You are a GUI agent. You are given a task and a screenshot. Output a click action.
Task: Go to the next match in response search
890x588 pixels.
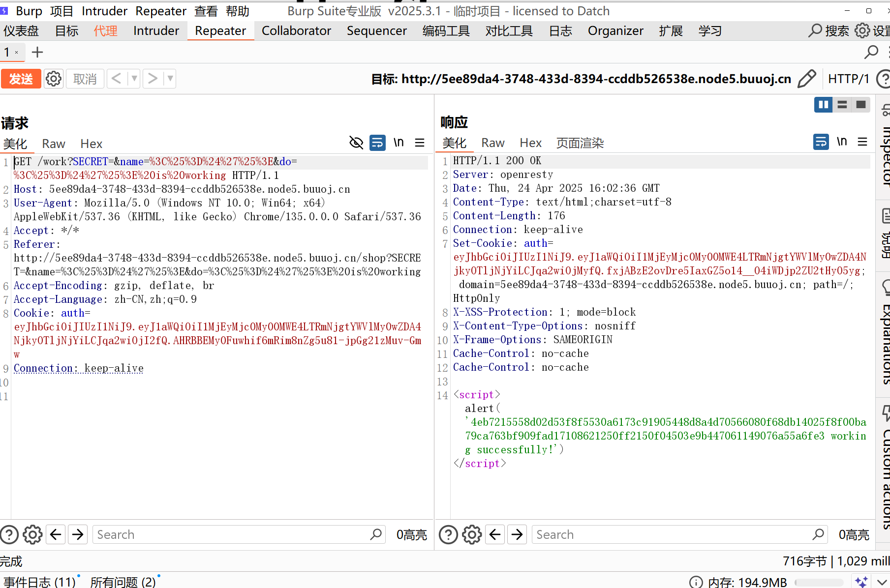tap(517, 534)
